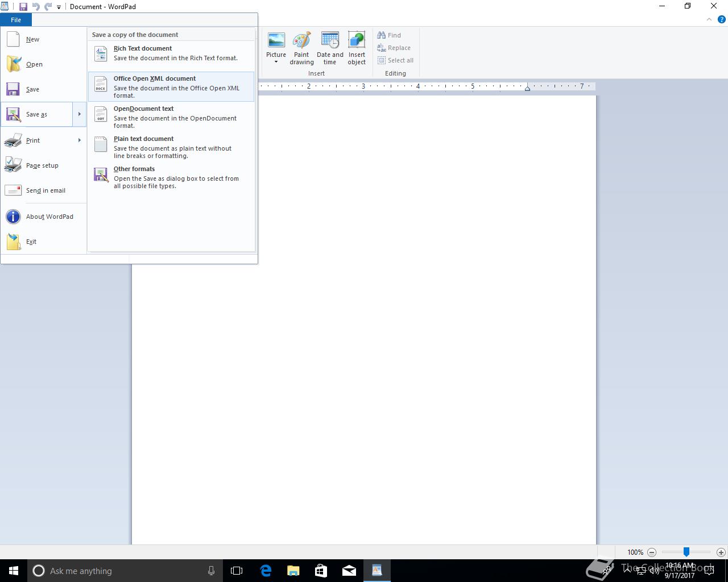Click Replace in the Editing group
728x582 pixels.
(394, 48)
